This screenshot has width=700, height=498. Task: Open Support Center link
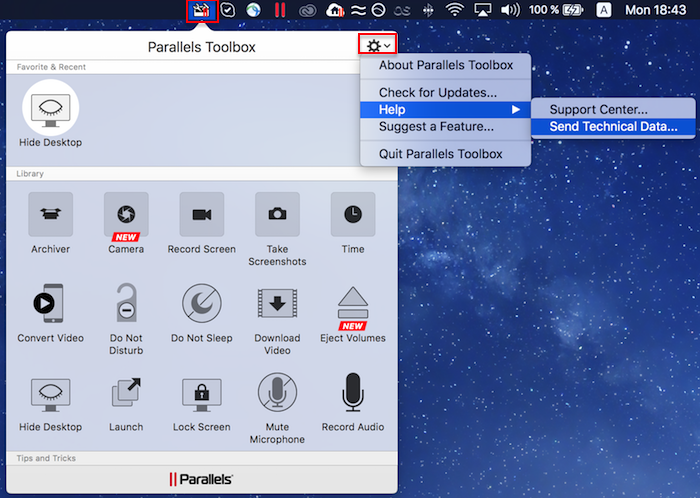click(598, 109)
